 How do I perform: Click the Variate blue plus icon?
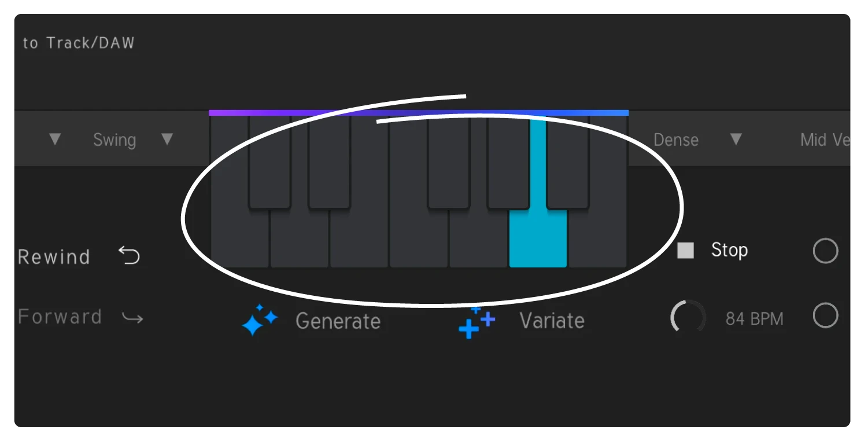(x=476, y=322)
